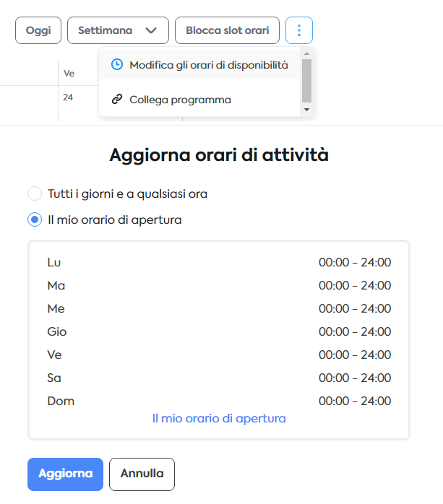Select 'Il mio orario di apertura' radio option
The height and width of the screenshot is (504, 443).
[x=35, y=220]
